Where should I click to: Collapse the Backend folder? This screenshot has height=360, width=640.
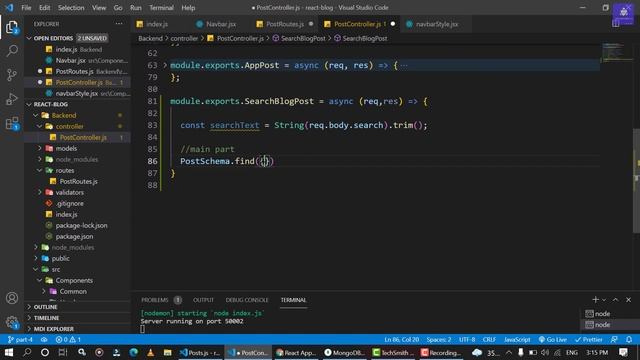tap(36, 115)
